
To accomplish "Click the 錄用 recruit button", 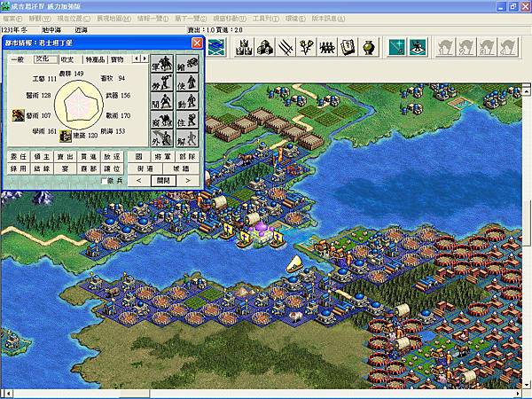I will pyautogui.click(x=19, y=168).
